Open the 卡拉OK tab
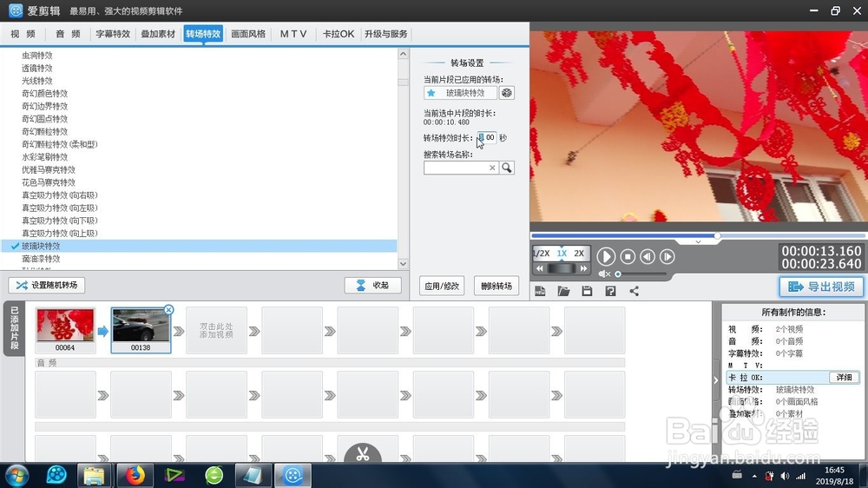868x488 pixels. [x=339, y=34]
